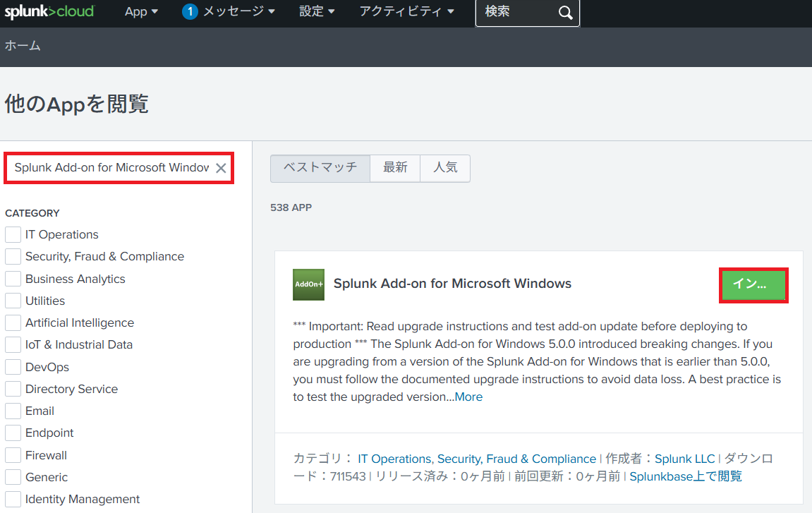Open the App dropdown menu
This screenshot has width=812, height=513.
(x=141, y=12)
